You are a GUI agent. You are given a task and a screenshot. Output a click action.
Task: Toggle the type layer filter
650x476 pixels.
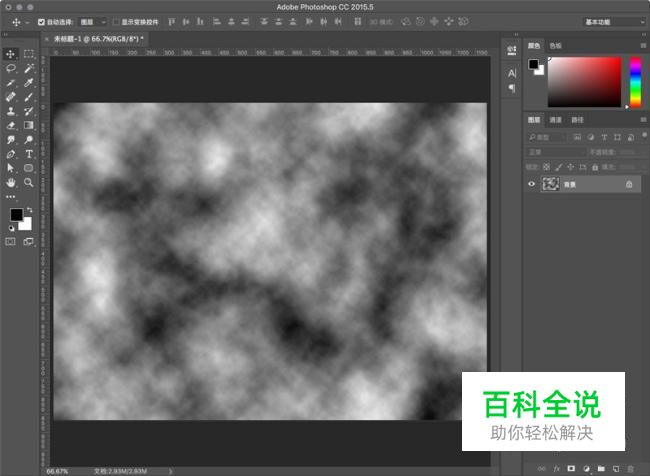(x=604, y=137)
